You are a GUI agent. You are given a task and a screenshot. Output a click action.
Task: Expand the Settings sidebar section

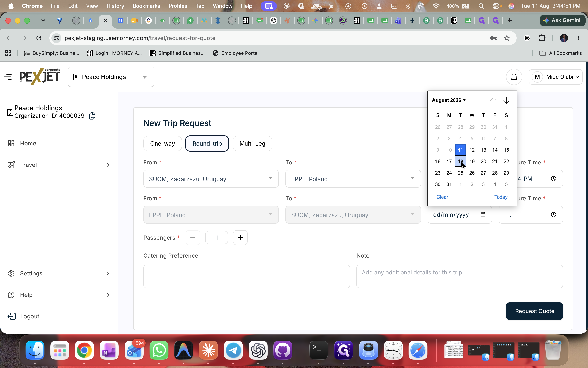59,273
